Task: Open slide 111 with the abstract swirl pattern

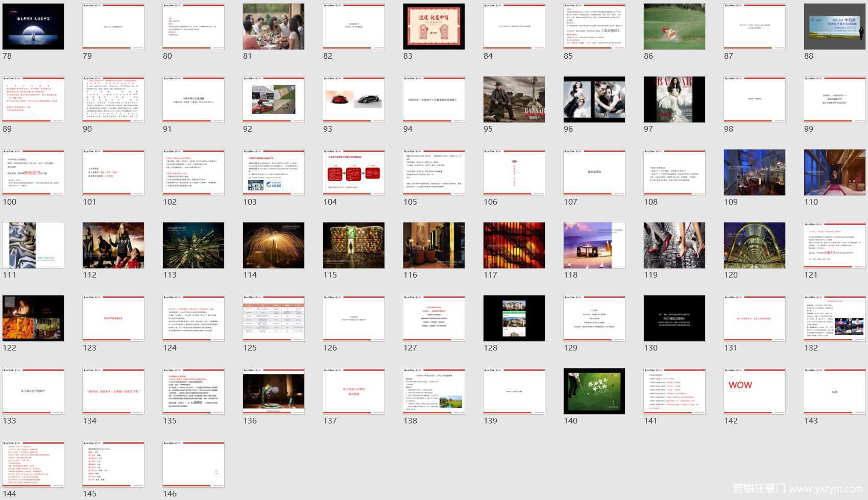Action: coord(33,245)
